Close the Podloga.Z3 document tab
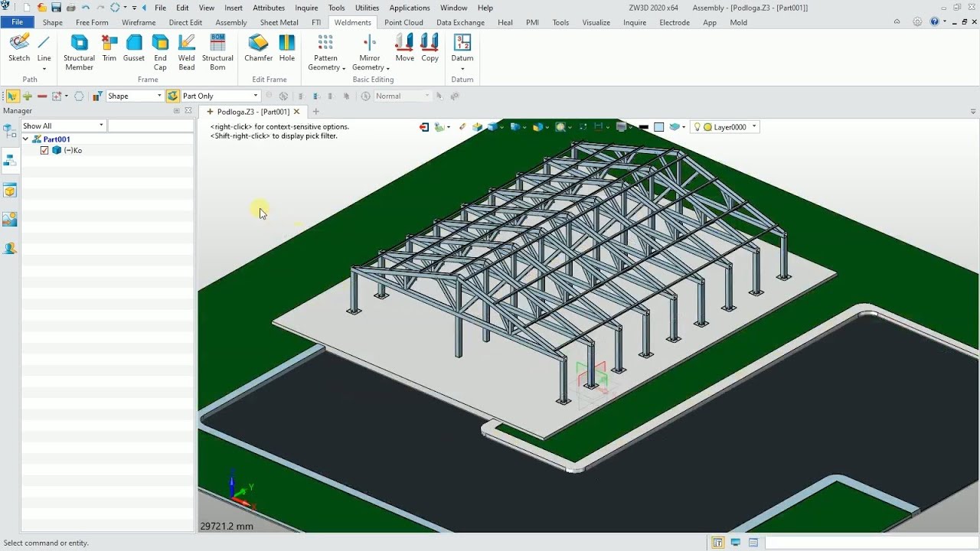Image resolution: width=980 pixels, height=551 pixels. [297, 112]
